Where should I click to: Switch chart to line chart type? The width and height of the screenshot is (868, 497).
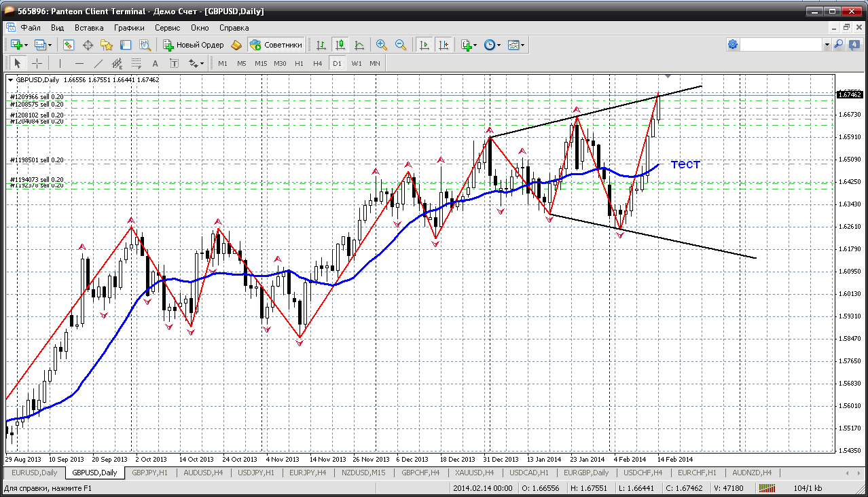coord(359,45)
